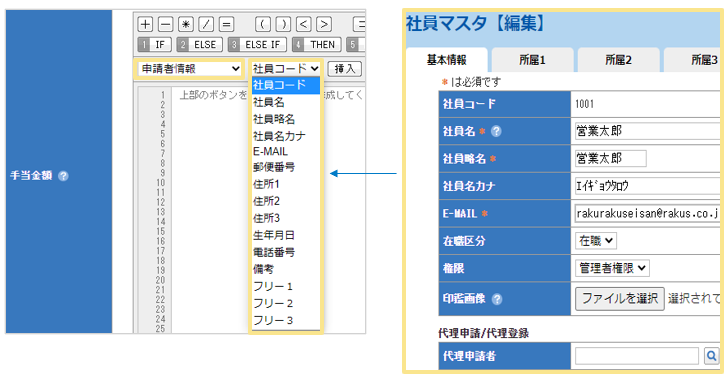Click the 代理申請者 search magnifier icon
The height and width of the screenshot is (383, 728).
point(711,356)
